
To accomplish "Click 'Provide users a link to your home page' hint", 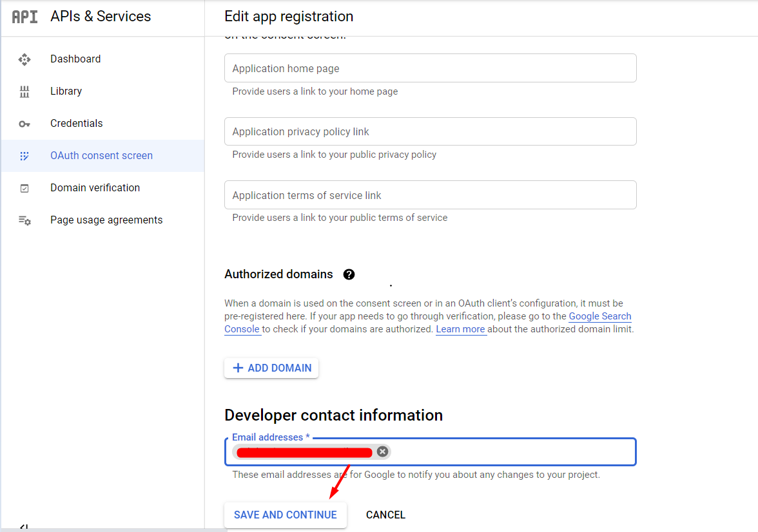I will [x=315, y=91].
